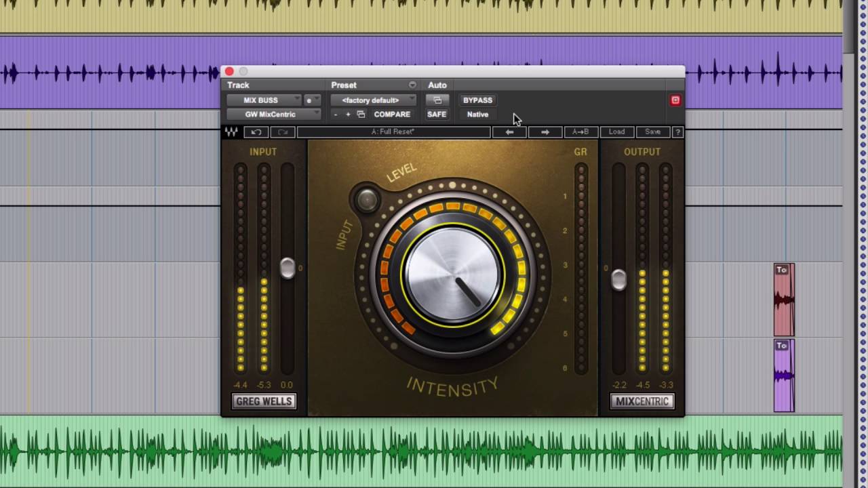The height and width of the screenshot is (488, 868).
Task: Click input peak readout -5.3
Action: [x=264, y=385]
